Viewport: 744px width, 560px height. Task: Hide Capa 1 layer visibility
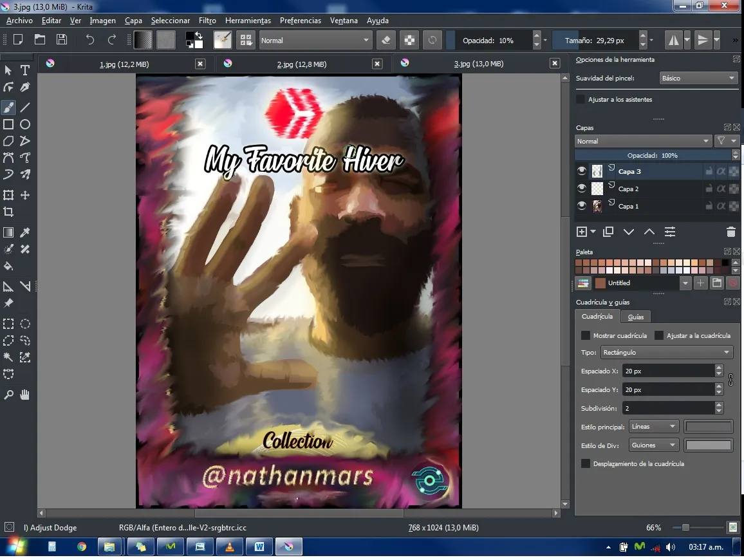pos(582,205)
